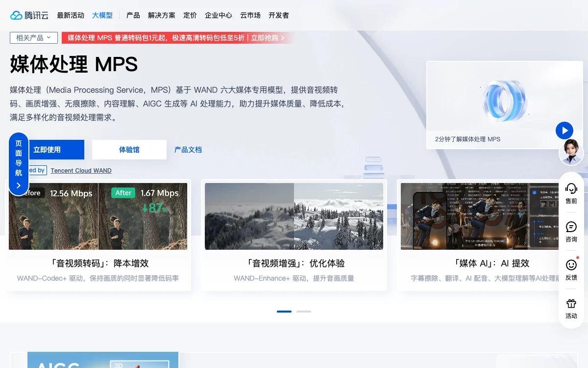Click the virtual assistant avatar

coord(571,152)
